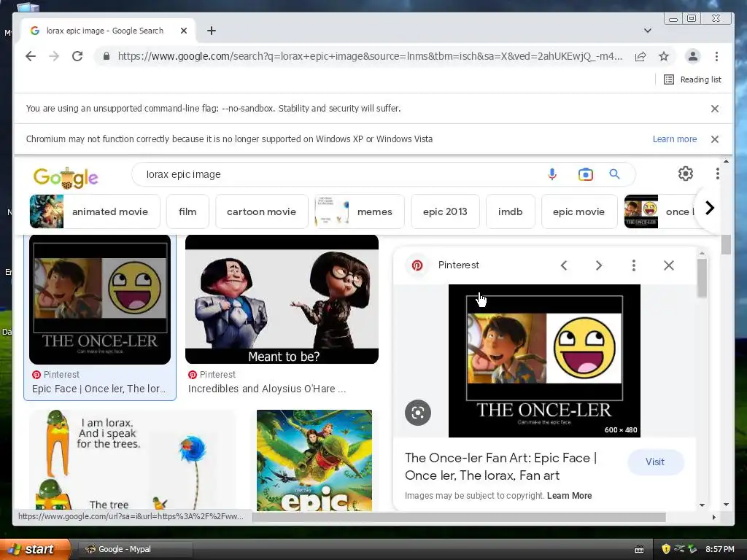The width and height of the screenshot is (747, 560).
Task: Open the profile avatar icon in the toolbar
Action: (x=693, y=56)
